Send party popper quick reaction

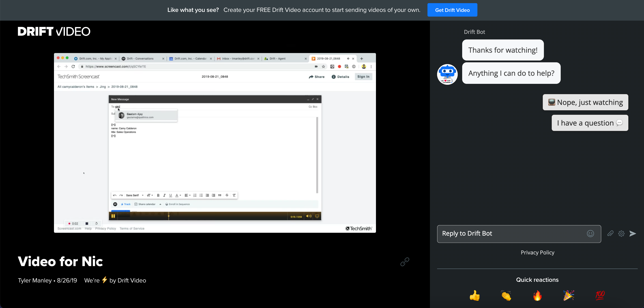pyautogui.click(x=569, y=295)
